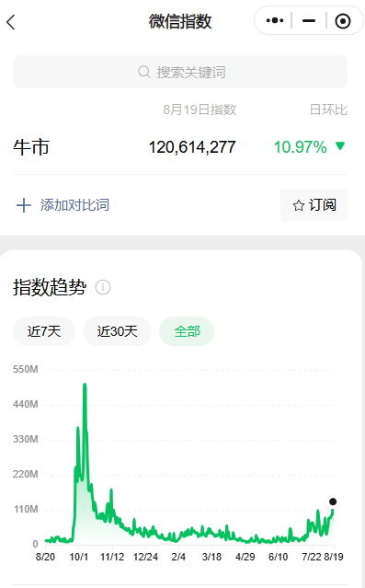Click the 330M y-axis label
365x588 pixels.
pos(25,439)
